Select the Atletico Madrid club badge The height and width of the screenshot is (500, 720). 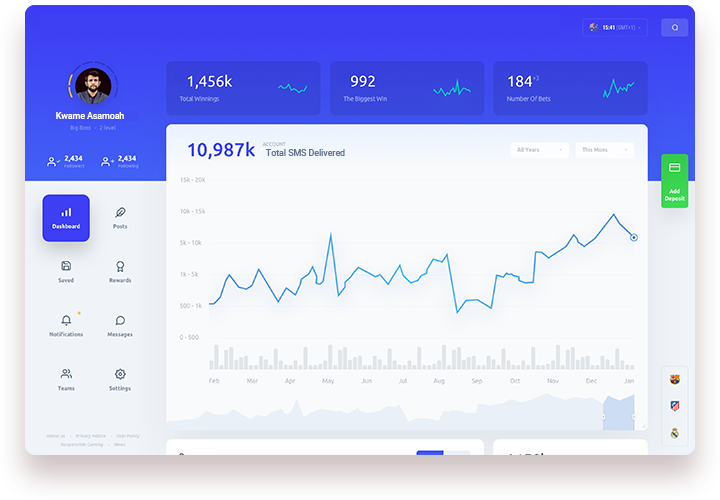(675, 406)
